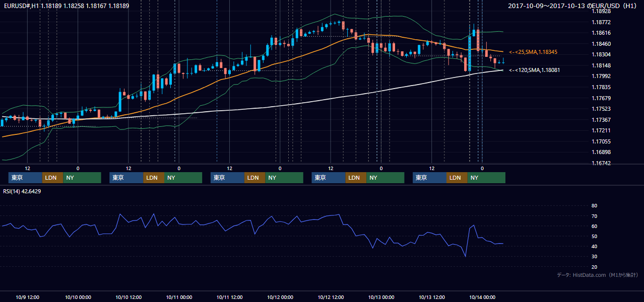Click the 1.18460 price axis label

coord(601,44)
